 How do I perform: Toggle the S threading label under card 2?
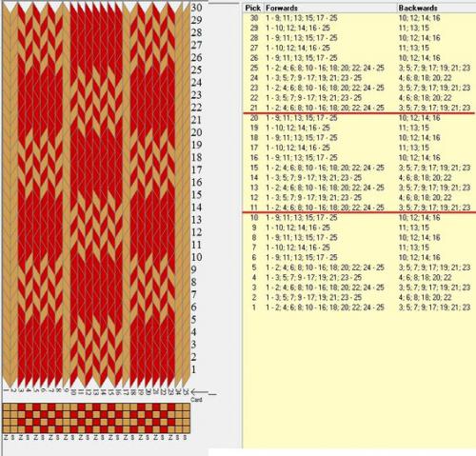point(13,438)
